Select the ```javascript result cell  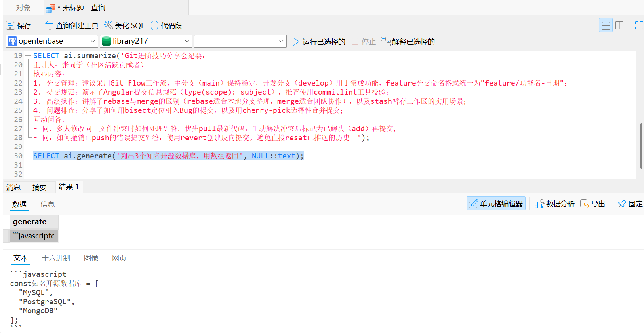34,236
